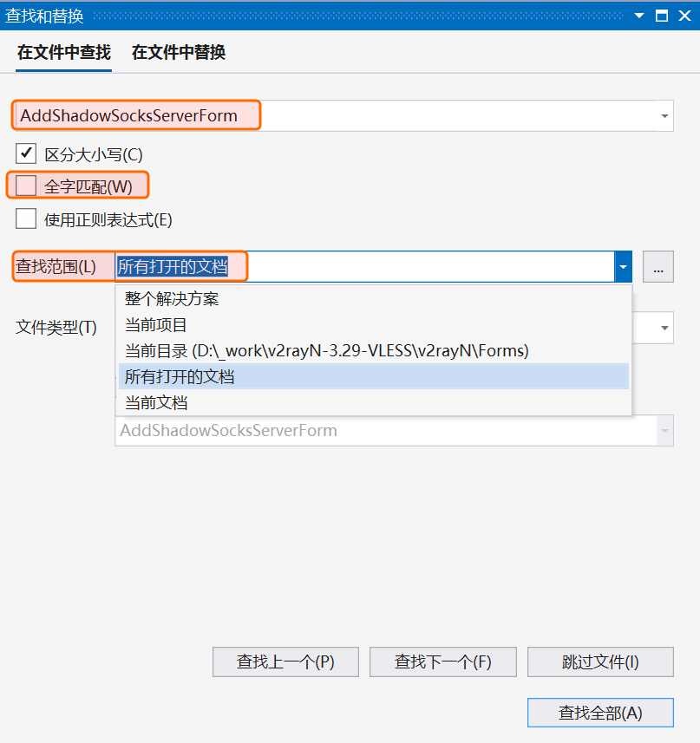Select the 在文件中查找 tab
The width and height of the screenshot is (700, 743).
(64, 53)
